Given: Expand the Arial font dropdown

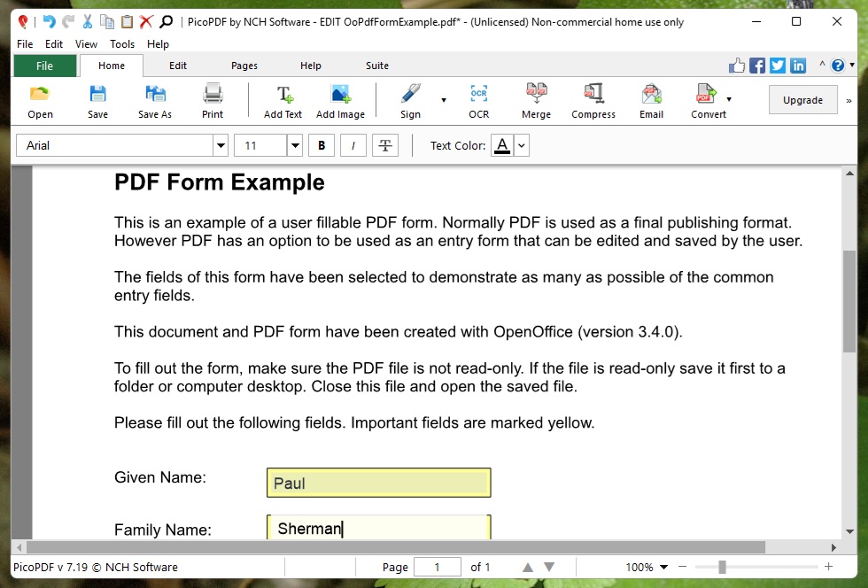Looking at the screenshot, I should [x=221, y=146].
